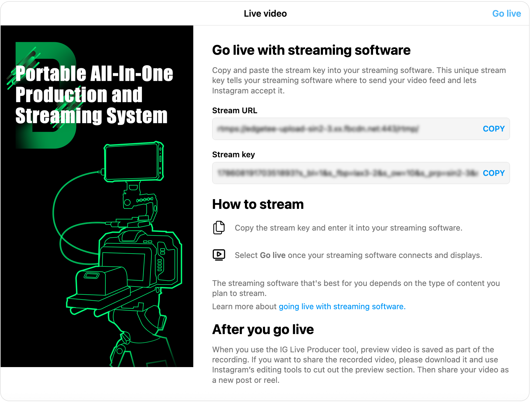Select the blurred Stream key field
The width and height of the screenshot is (532, 402).
361,173
